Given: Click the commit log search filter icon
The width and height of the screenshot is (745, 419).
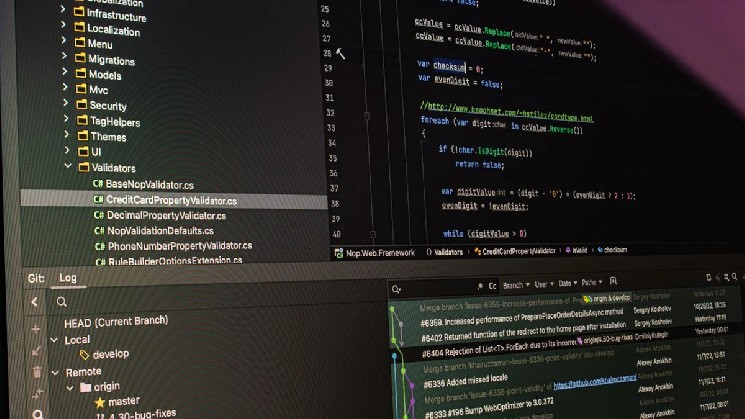Looking at the screenshot, I should pyautogui.click(x=396, y=289).
